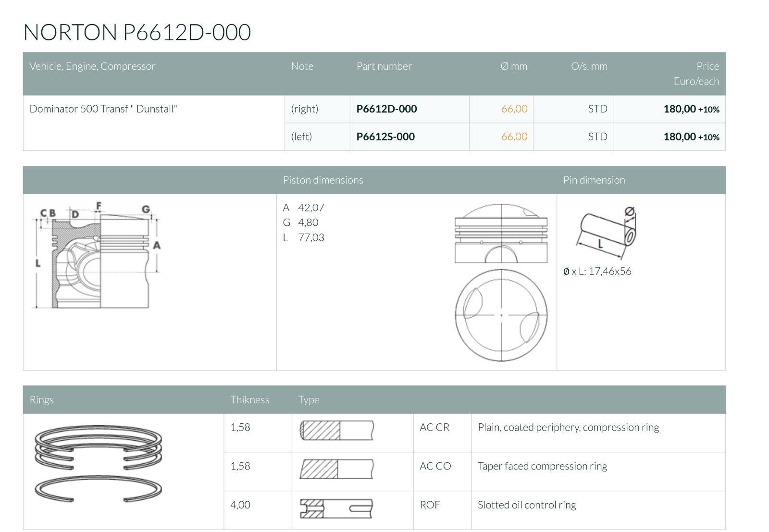Click the Slotted oil control ring description

click(527, 505)
